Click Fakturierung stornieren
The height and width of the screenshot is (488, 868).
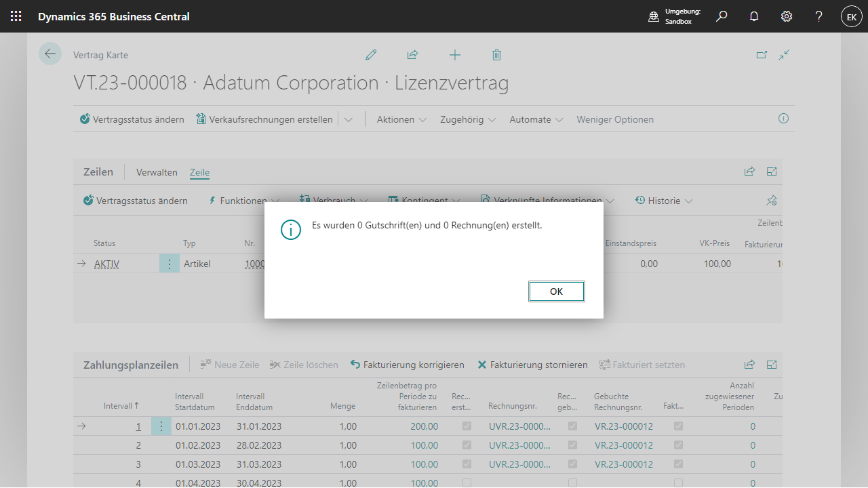pyautogui.click(x=533, y=365)
